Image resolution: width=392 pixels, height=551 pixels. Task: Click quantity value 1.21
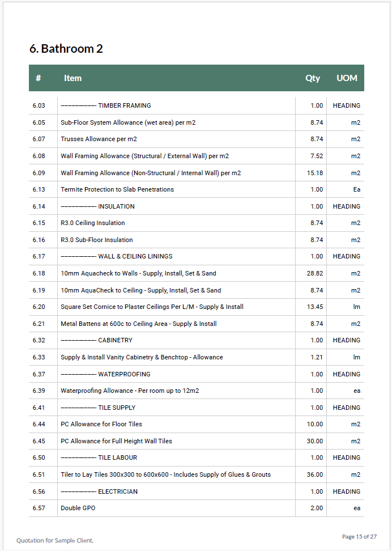pos(317,357)
